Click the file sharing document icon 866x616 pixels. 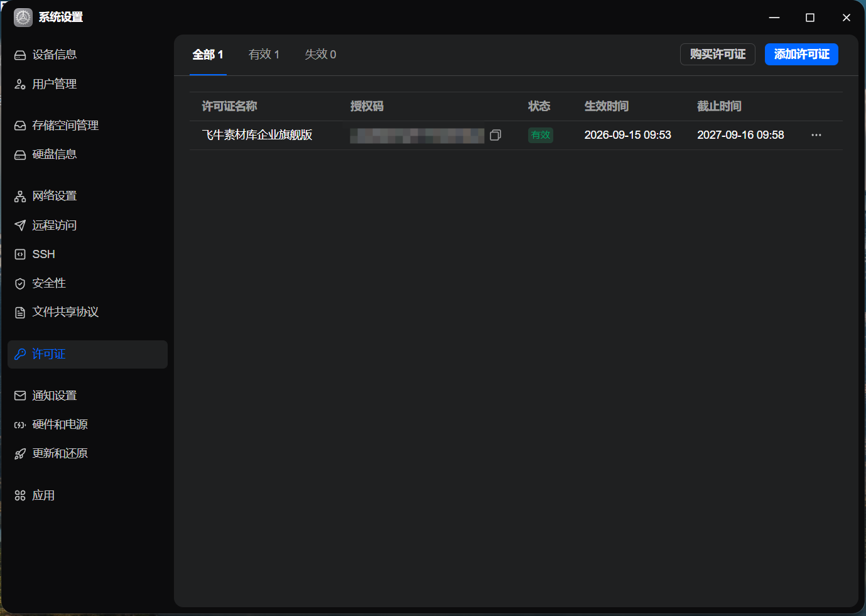[x=20, y=313]
